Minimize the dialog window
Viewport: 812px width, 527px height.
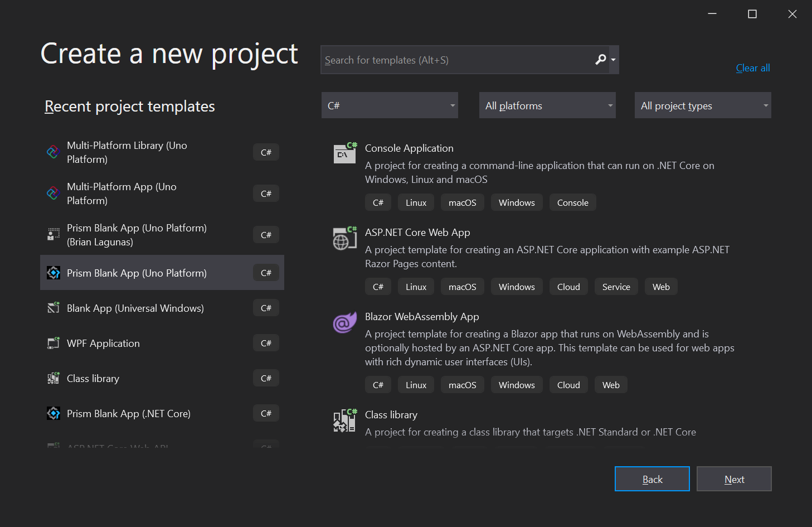click(712, 14)
